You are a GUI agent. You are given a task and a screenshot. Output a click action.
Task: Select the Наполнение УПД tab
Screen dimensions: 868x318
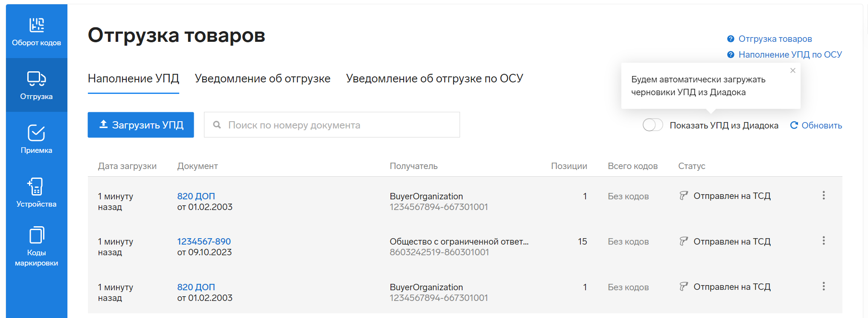coord(134,79)
